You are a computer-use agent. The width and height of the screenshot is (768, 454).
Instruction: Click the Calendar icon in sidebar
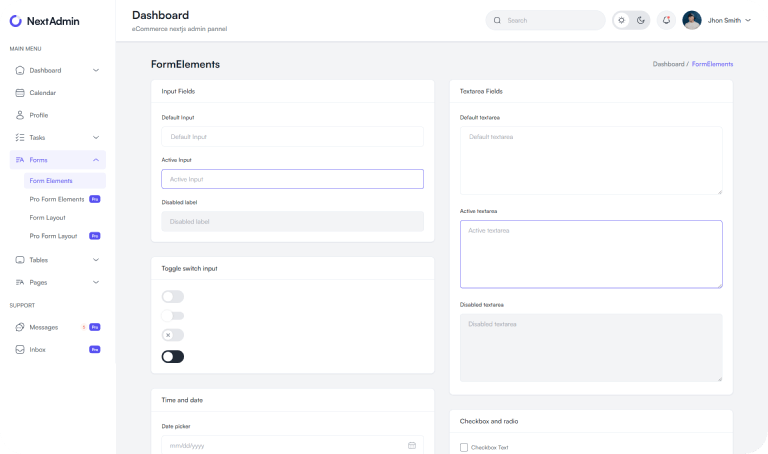tap(20, 93)
